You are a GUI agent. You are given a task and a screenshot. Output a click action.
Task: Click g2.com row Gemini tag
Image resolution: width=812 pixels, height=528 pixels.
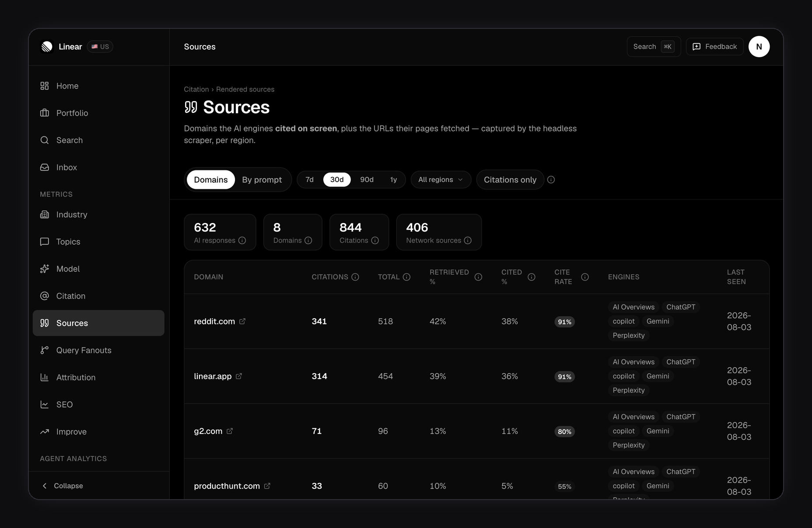click(x=658, y=431)
